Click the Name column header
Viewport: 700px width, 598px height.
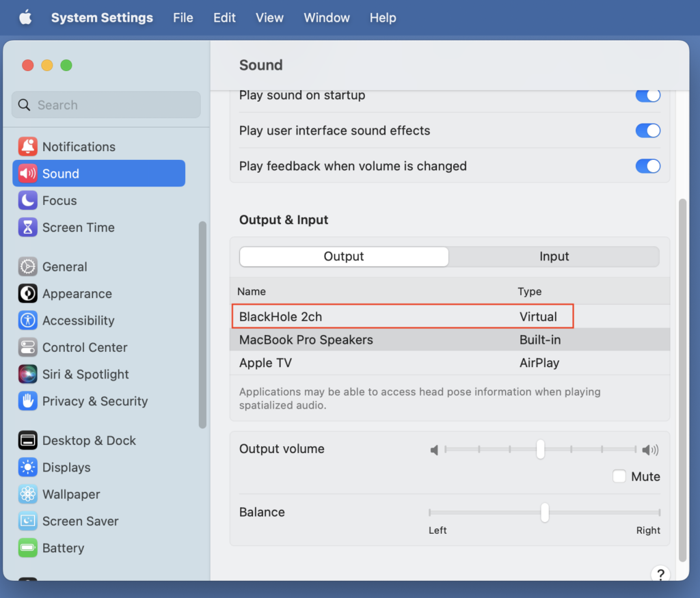[252, 291]
